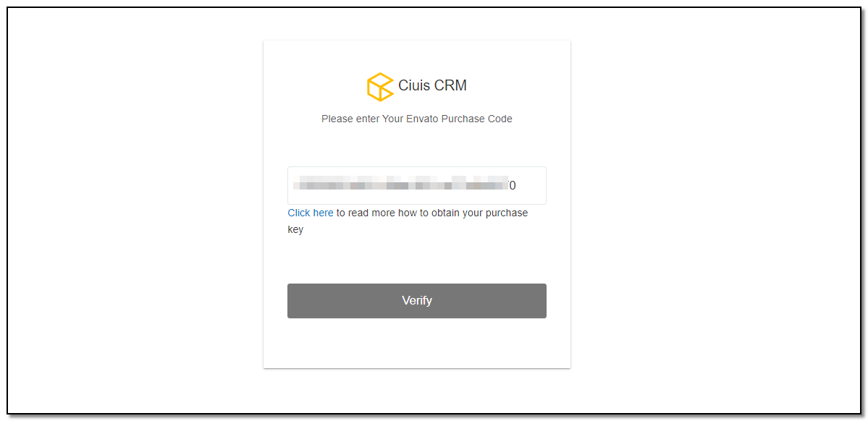Viewport: 868px width, 421px height.
Task: Click blank space between helper text and Verify
Action: tap(417, 260)
